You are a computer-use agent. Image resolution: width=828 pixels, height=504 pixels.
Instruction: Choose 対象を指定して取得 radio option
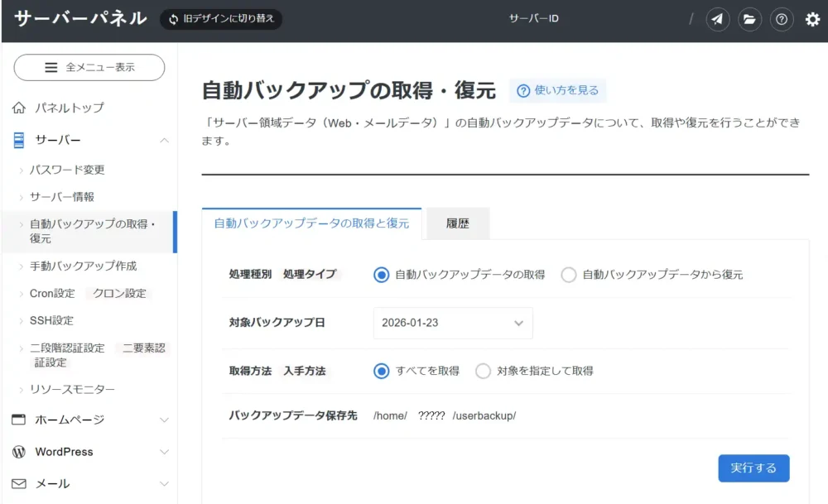[x=484, y=371]
